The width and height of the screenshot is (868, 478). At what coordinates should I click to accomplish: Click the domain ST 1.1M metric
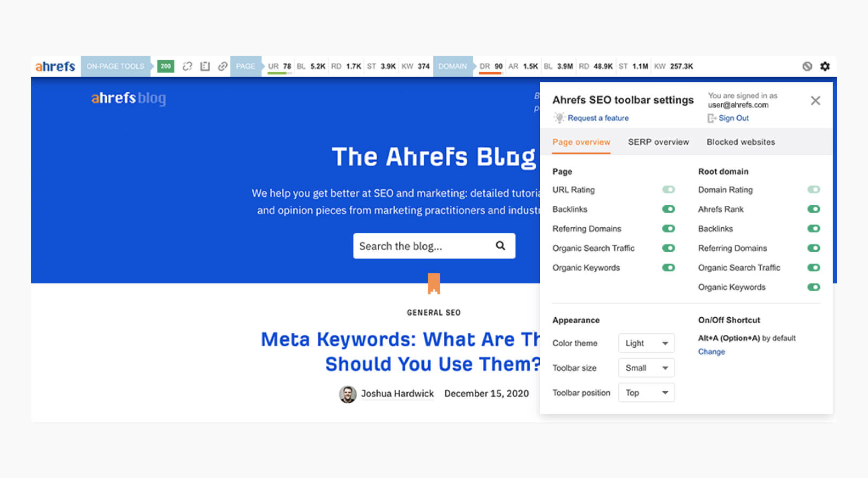coord(633,66)
